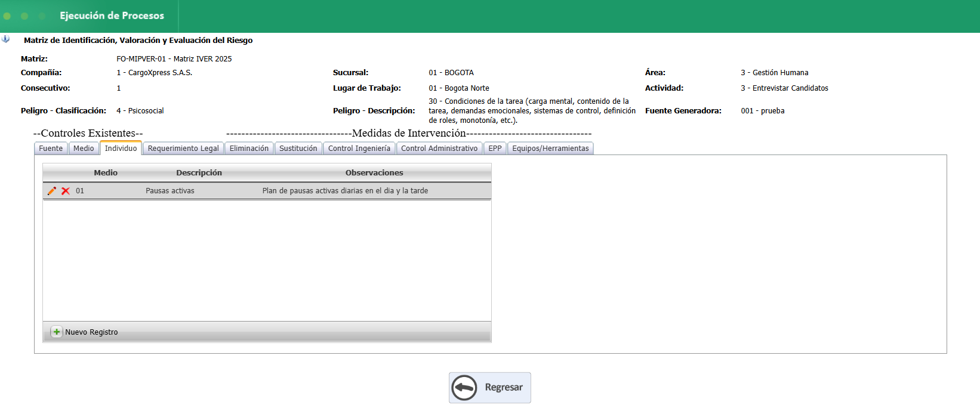Open the Requerimiento Legal tab

(183, 149)
